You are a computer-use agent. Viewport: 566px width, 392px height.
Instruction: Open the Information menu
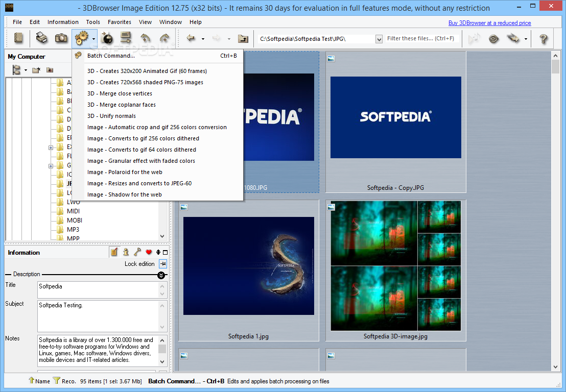tap(63, 22)
